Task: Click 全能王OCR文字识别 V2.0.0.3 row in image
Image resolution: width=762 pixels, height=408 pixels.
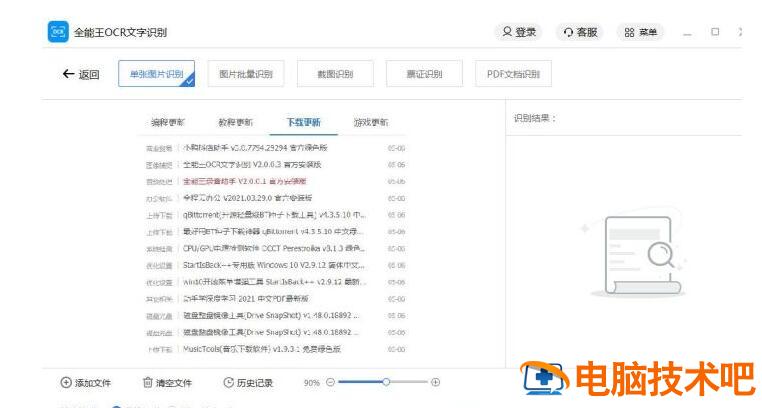Action: pos(275,165)
